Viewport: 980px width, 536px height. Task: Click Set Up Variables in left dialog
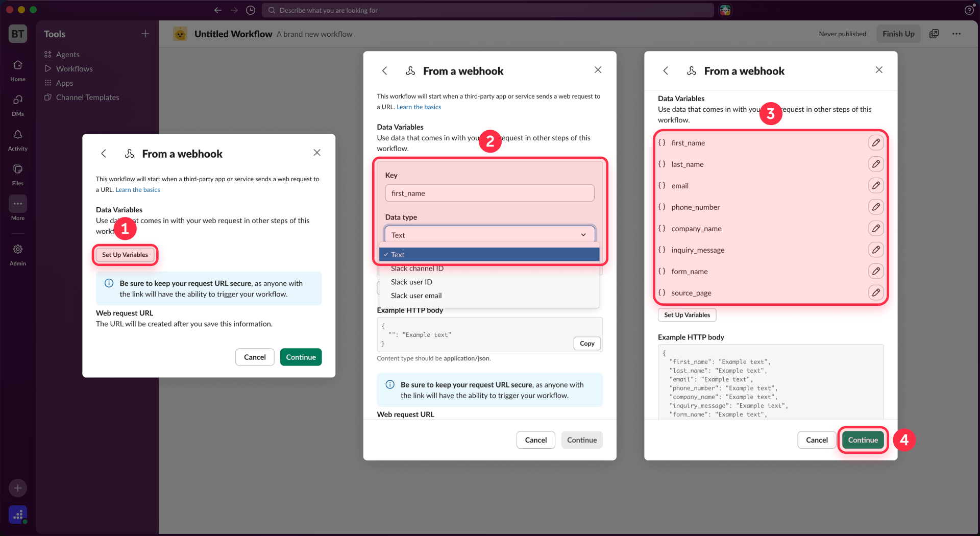(125, 255)
